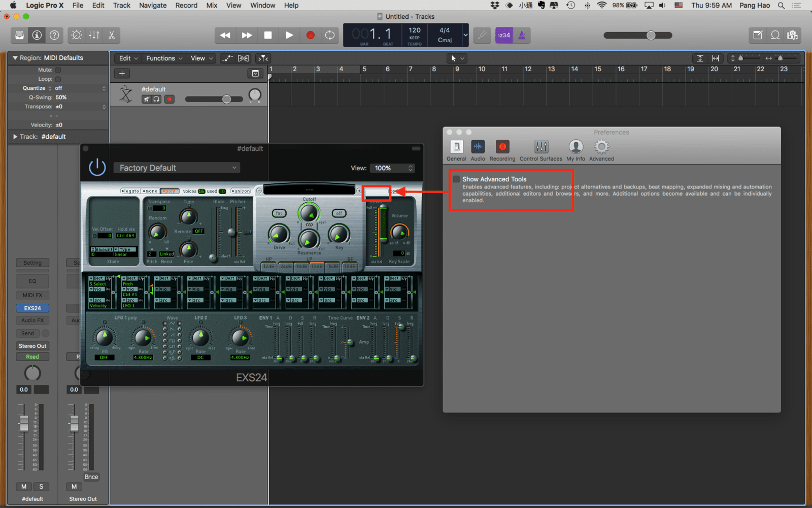Open tempo and key display options arrow
This screenshot has width=812, height=508.
465,35
